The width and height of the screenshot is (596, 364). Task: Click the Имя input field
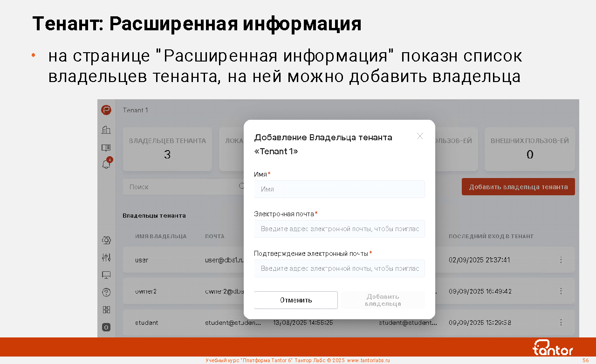coord(339,189)
